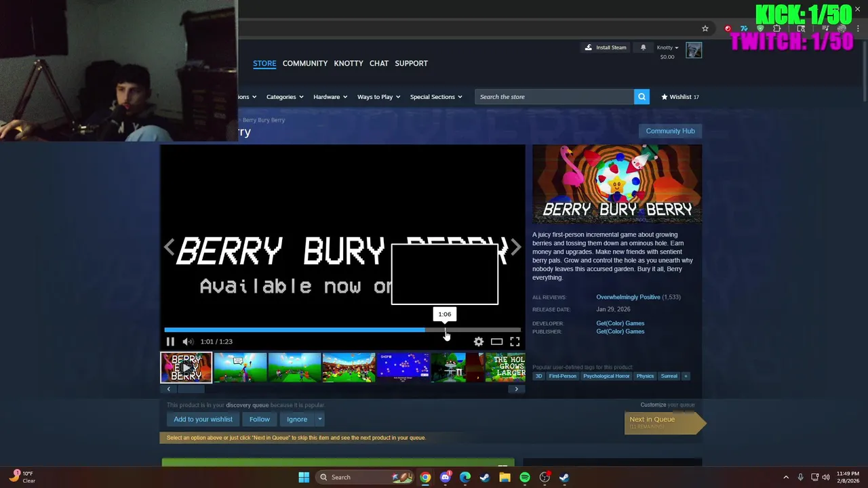Open the user avatar profile picture
The image size is (868, 488).
click(694, 50)
